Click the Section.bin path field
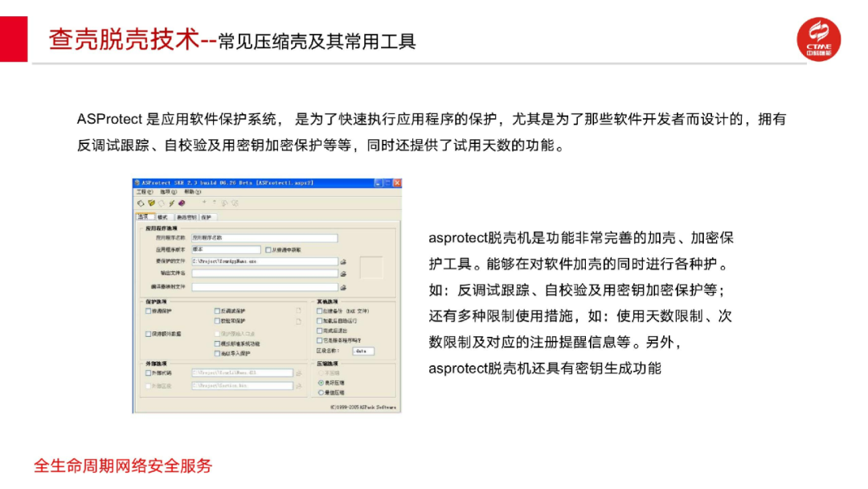The width and height of the screenshot is (868, 489). point(243,385)
